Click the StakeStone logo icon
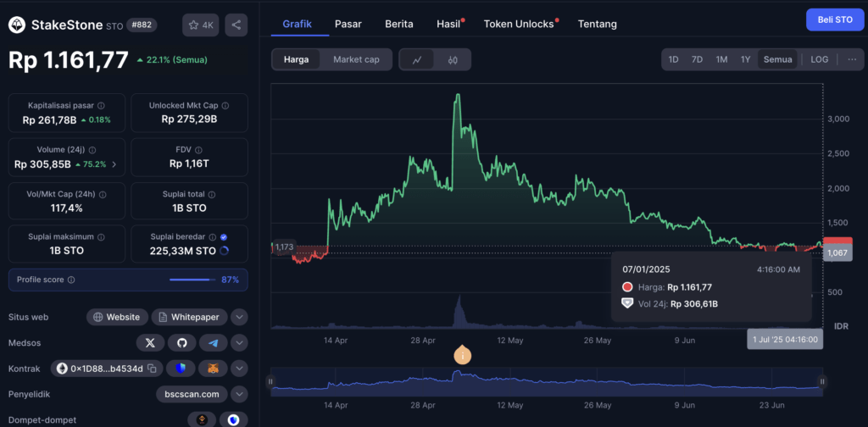868x427 pixels. click(x=18, y=25)
